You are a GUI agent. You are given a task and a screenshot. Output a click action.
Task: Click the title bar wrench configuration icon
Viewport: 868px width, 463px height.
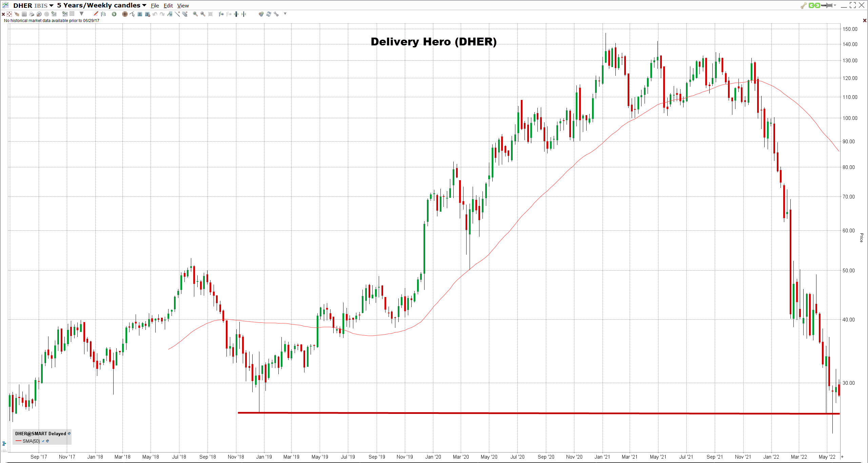click(x=803, y=5)
